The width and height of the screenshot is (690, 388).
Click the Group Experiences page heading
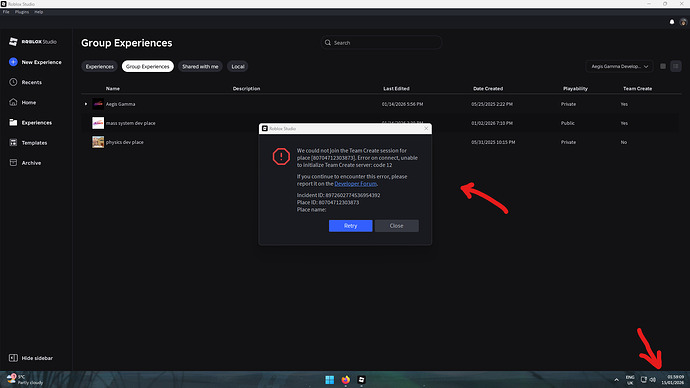tap(127, 43)
